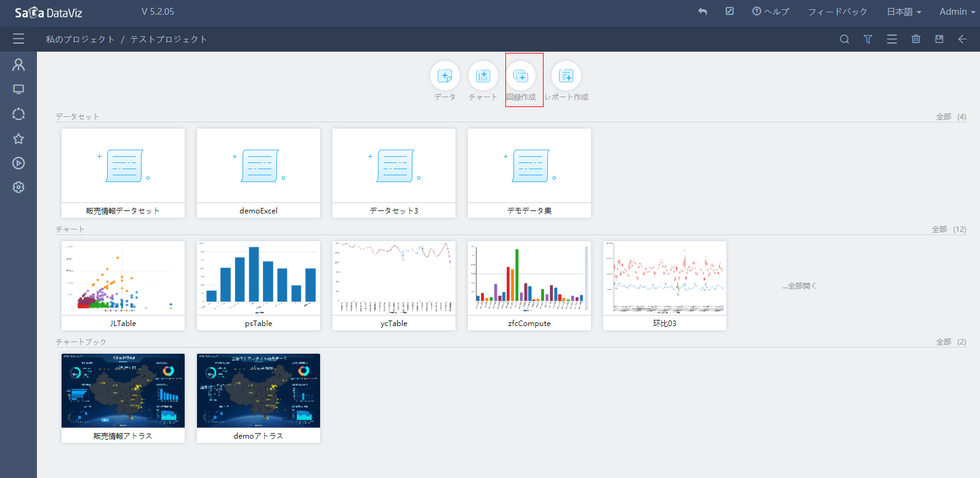Open 販売情報データセット dataset card
Screen dimensions: 980x478
(123, 173)
